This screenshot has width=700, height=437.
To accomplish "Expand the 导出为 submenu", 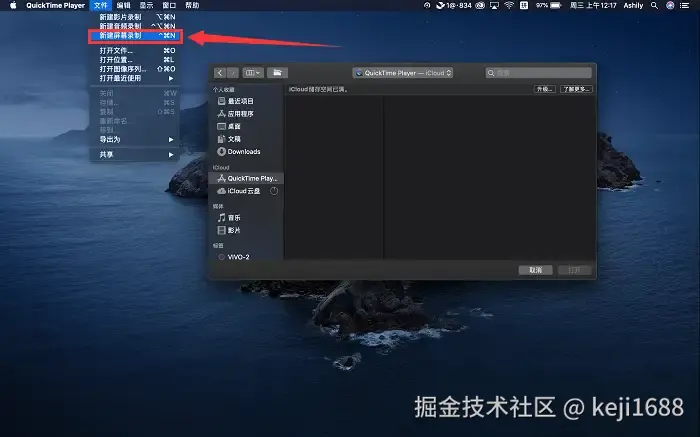I will [x=134, y=139].
